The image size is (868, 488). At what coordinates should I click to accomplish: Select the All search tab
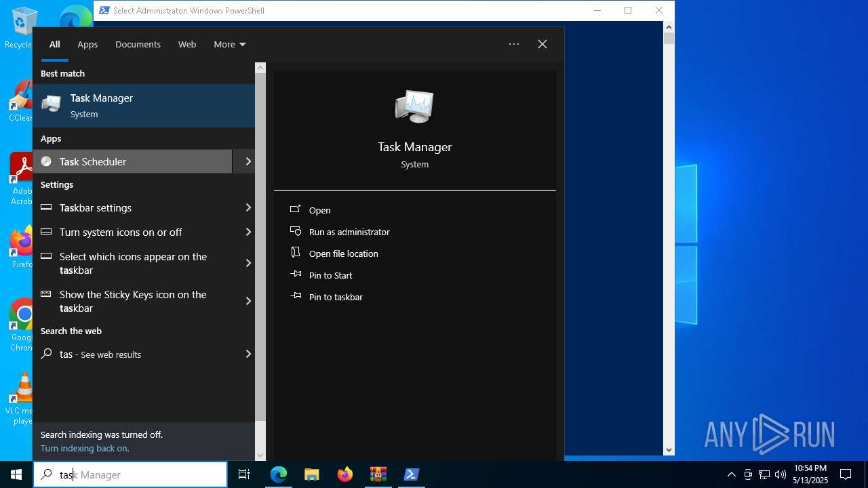pos(54,44)
